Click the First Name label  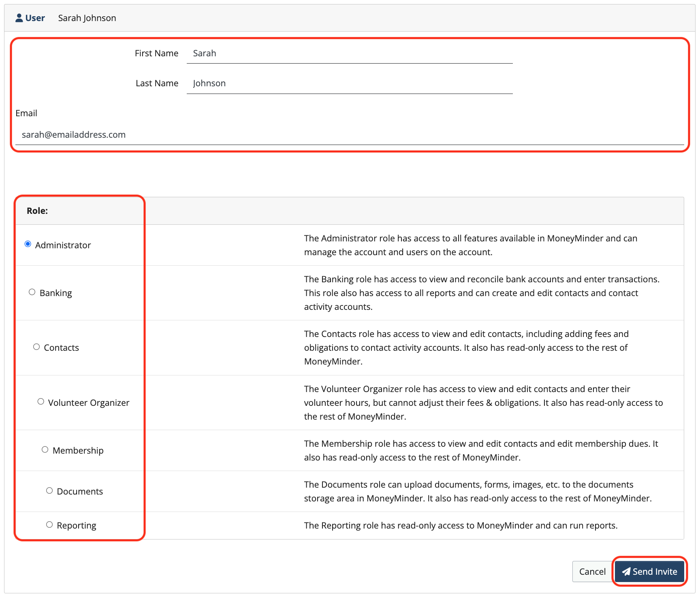point(156,53)
